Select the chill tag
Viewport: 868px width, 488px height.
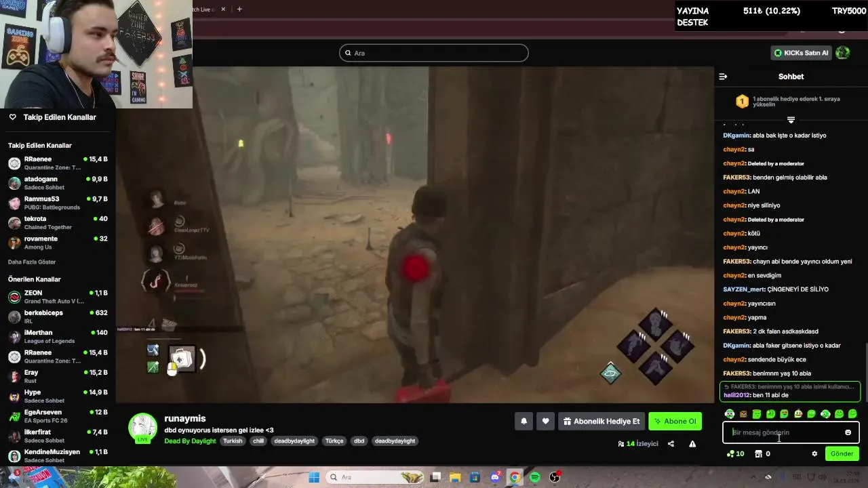[258, 441]
